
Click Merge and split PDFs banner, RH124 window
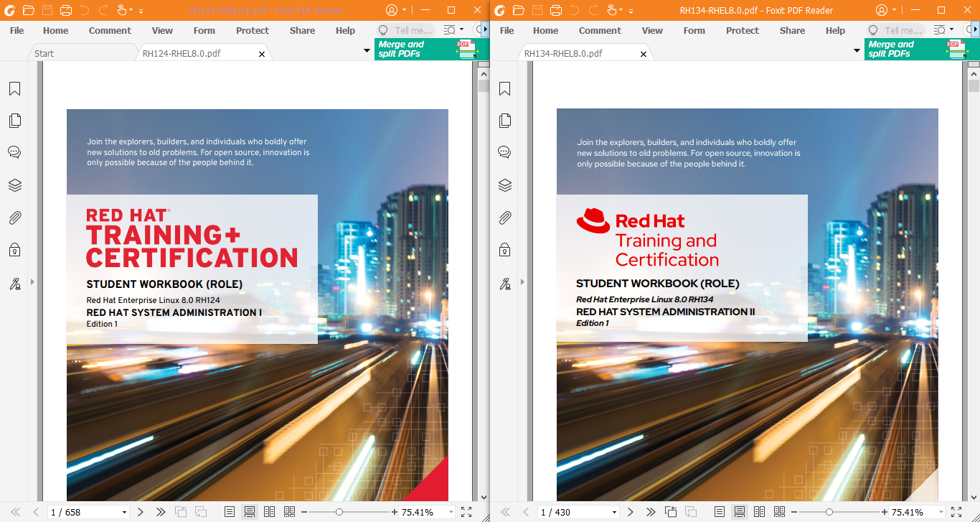[431, 49]
